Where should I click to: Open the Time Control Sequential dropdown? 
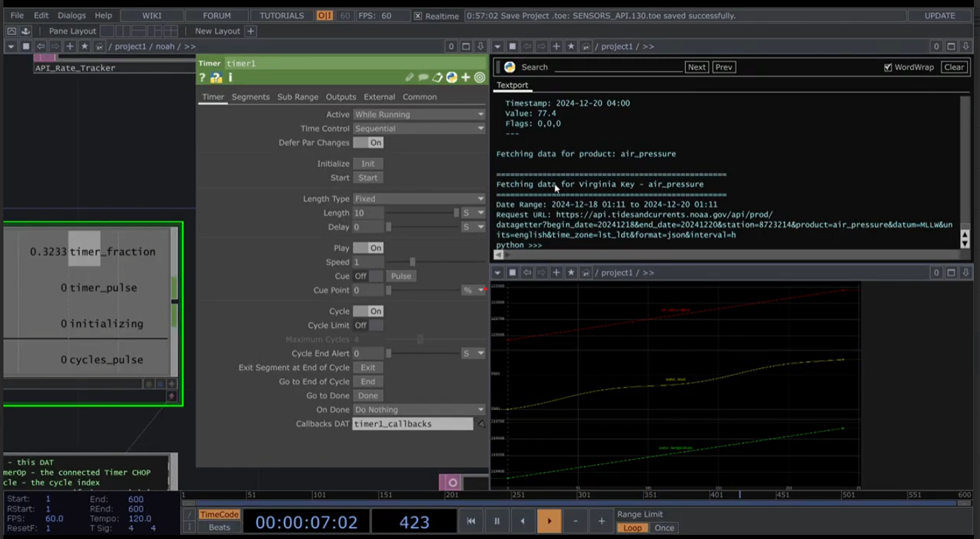(x=419, y=129)
